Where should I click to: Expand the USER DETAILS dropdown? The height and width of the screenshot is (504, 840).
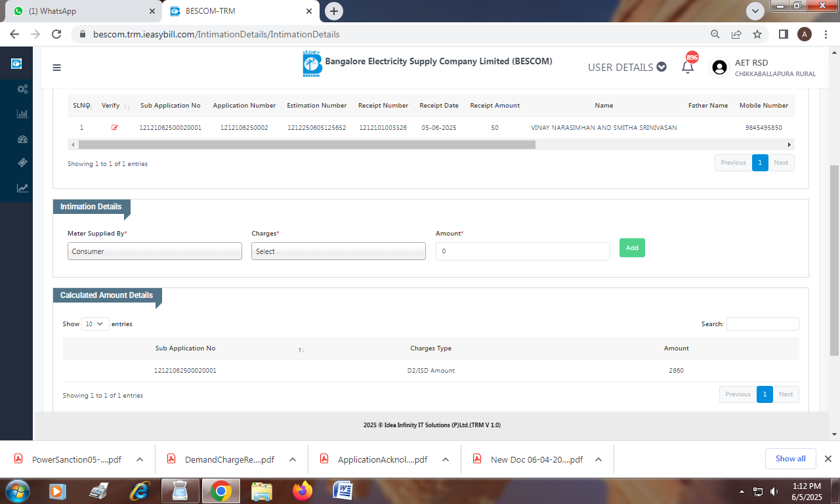(x=627, y=67)
